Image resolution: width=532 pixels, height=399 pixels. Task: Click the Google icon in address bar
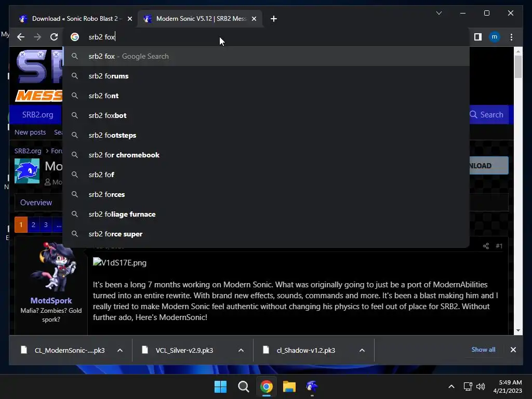tap(75, 37)
